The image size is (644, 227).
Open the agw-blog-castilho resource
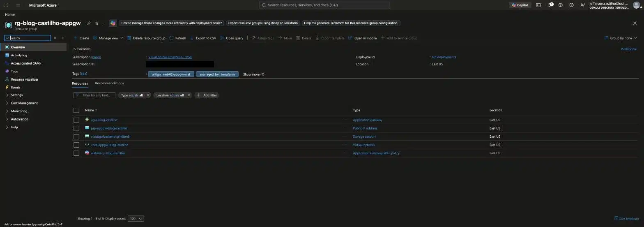coord(104,120)
